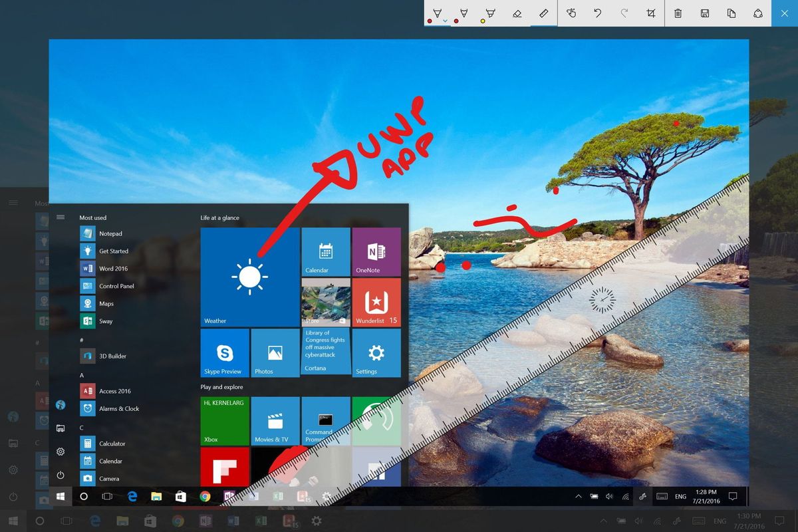Viewport: 798px width, 532px height.
Task: Select the Highlighter tool
Action: tap(490, 12)
